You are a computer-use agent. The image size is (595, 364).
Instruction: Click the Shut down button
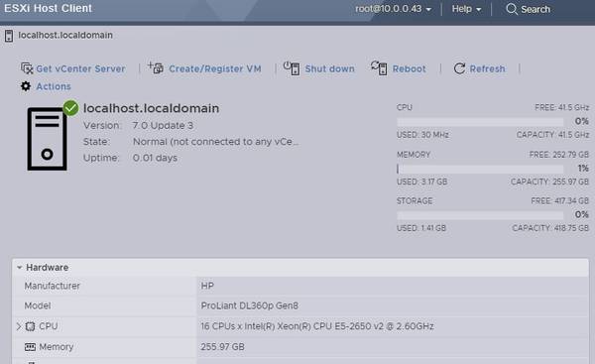(x=330, y=68)
